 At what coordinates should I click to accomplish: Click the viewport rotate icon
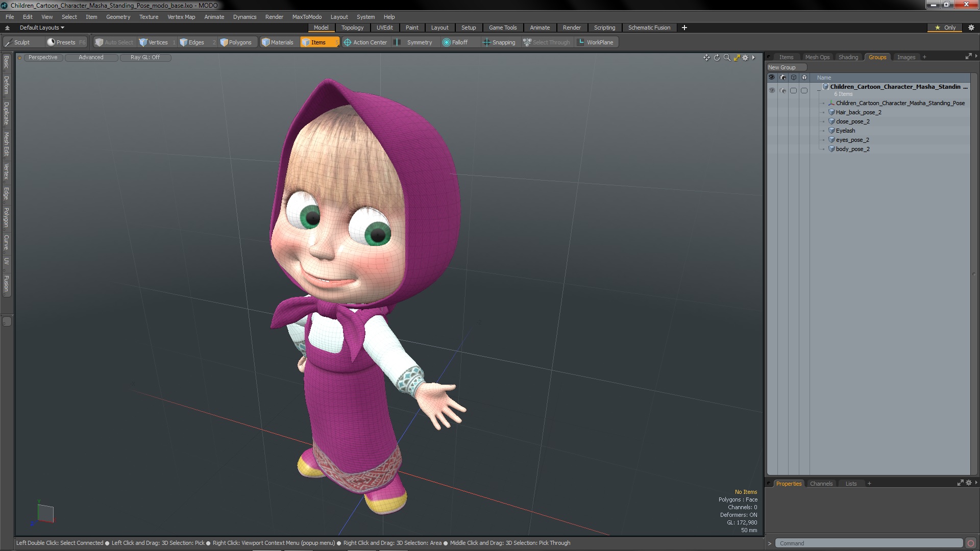pos(717,58)
